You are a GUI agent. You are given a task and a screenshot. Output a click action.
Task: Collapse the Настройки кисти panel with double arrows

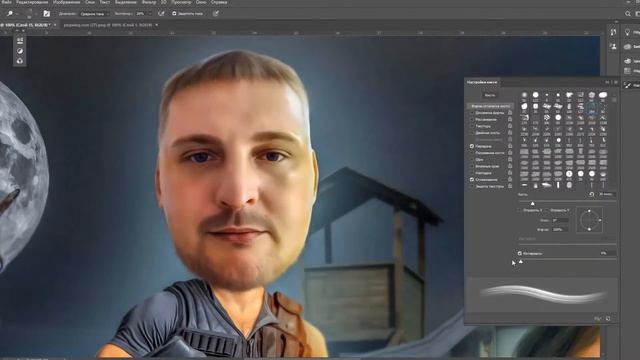click(607, 82)
